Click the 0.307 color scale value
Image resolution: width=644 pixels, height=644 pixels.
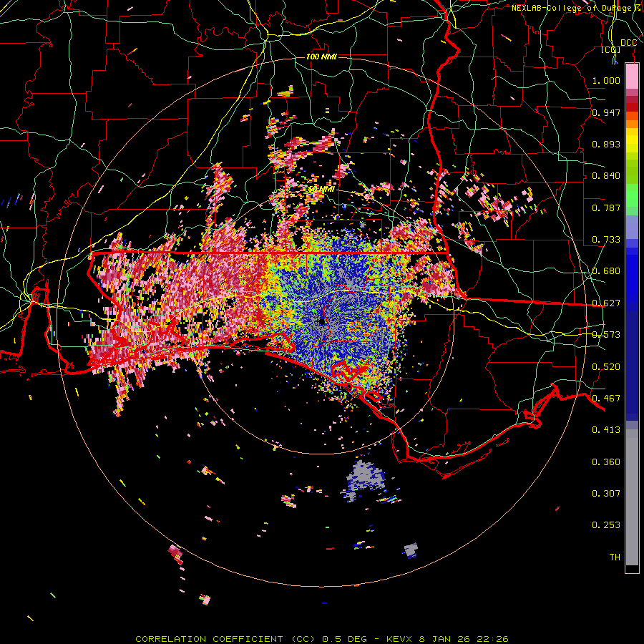(x=606, y=493)
